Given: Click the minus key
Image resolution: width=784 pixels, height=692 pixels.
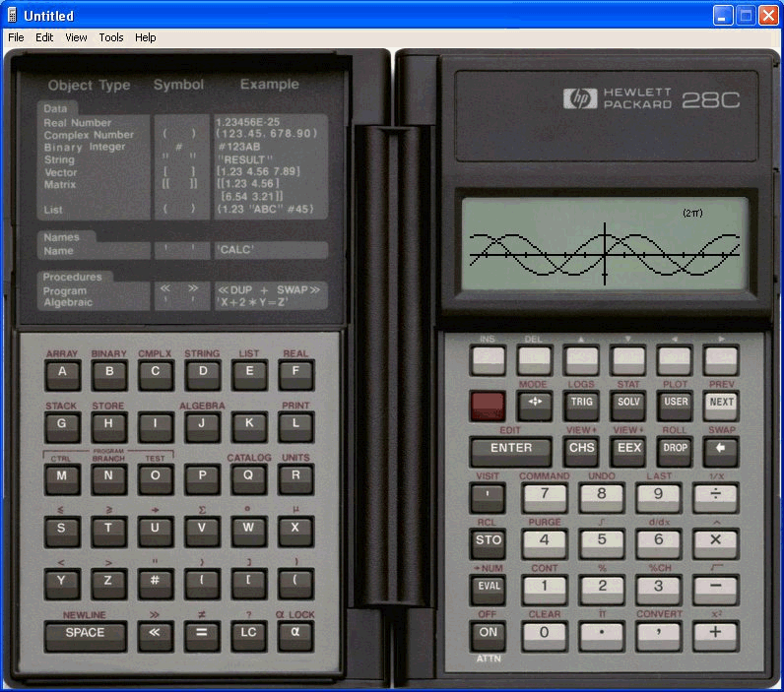Looking at the screenshot, I should pos(715,589).
